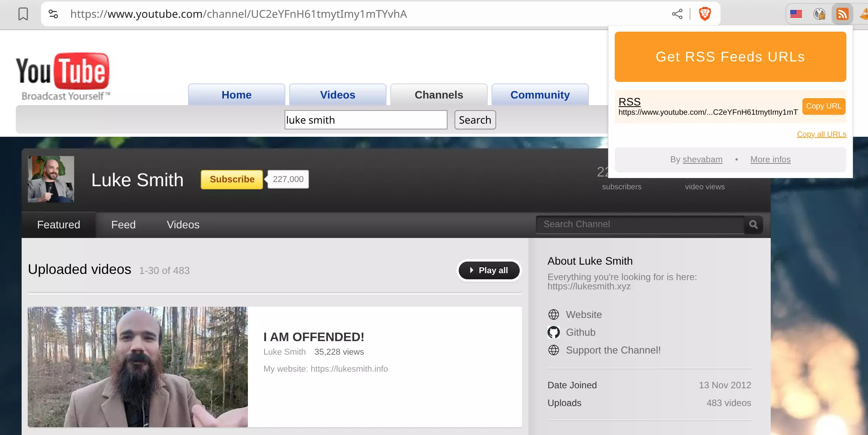Image resolution: width=868 pixels, height=435 pixels.
Task: Open the More infos link
Action: tap(770, 160)
